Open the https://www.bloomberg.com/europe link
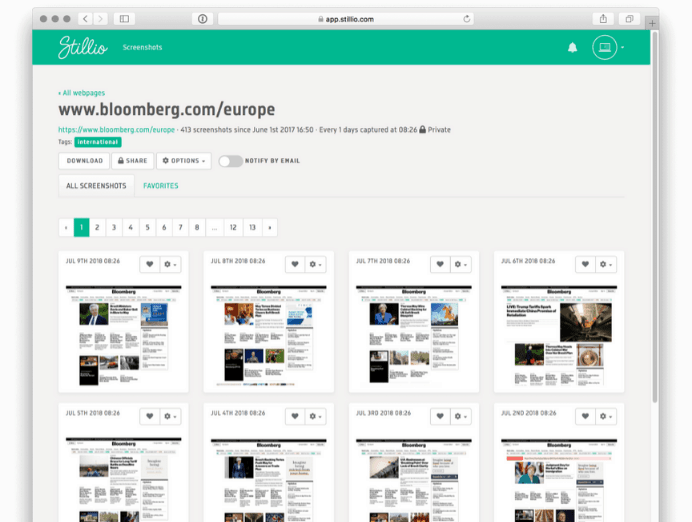Viewport: 692px width, 522px height. (117, 130)
